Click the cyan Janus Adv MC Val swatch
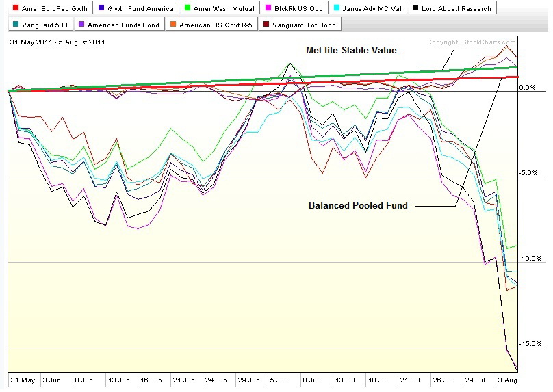This screenshot has height=392, width=553. [x=337, y=8]
